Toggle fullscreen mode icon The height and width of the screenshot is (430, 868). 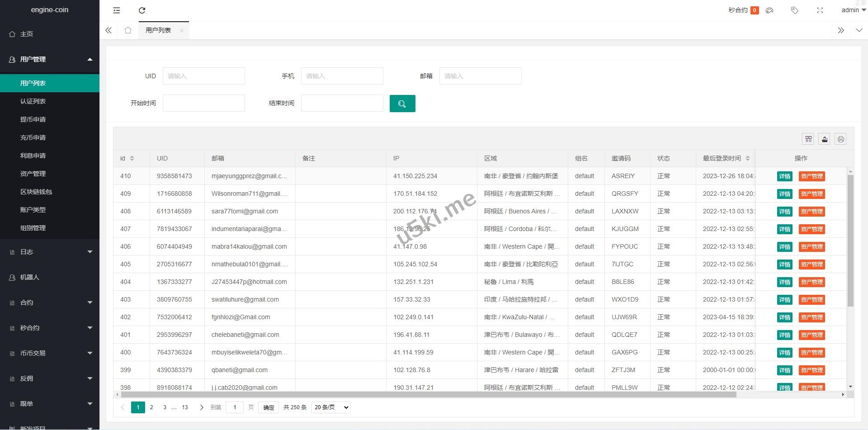click(x=820, y=10)
